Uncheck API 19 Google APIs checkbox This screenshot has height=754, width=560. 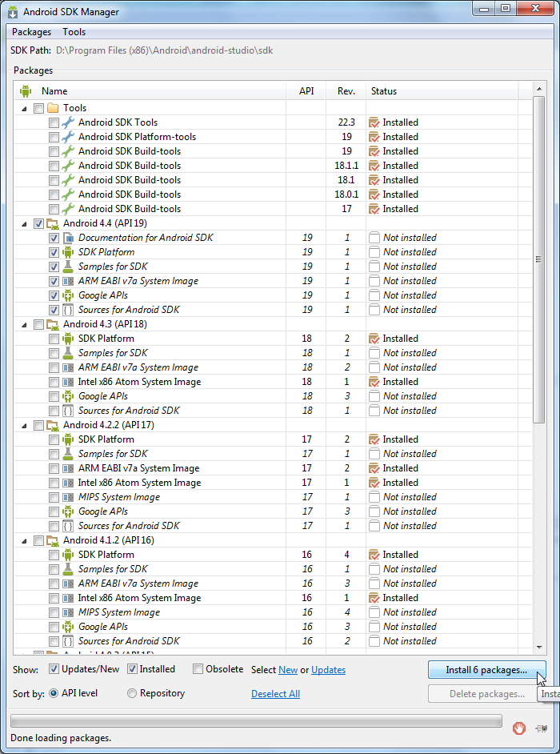[54, 295]
